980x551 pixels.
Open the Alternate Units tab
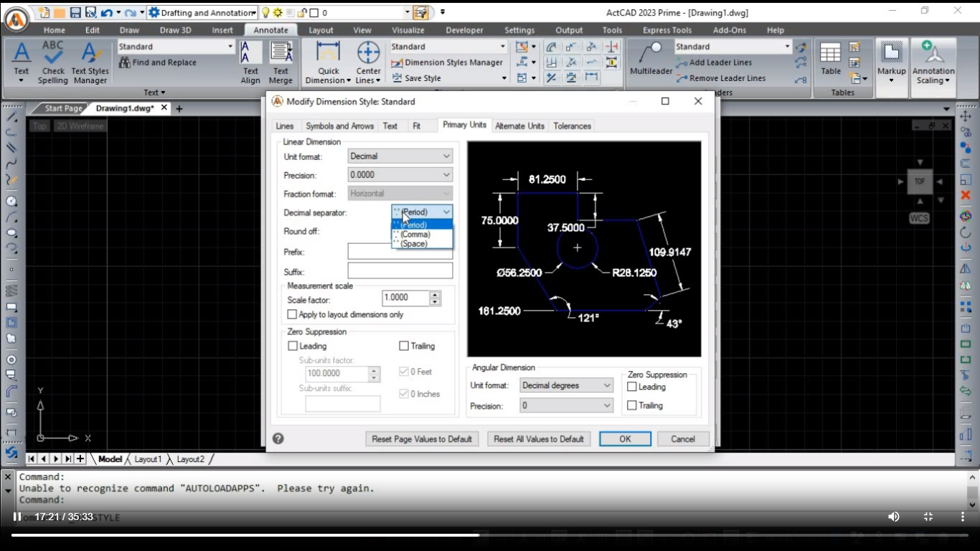click(519, 126)
